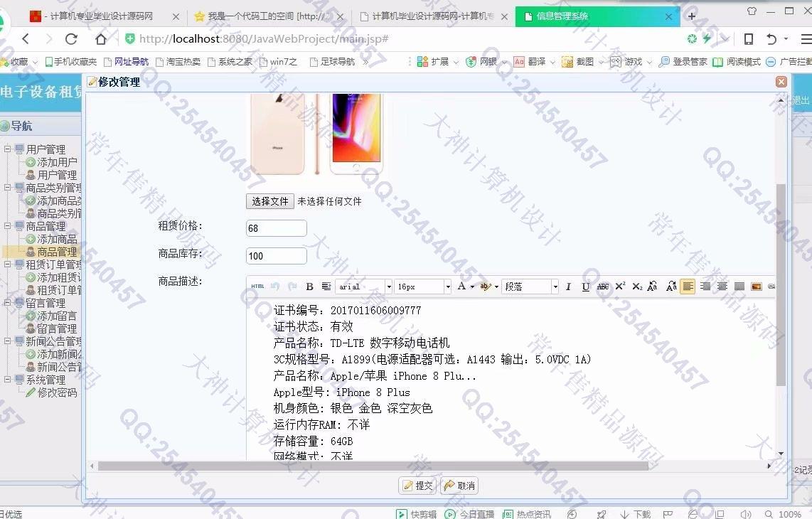Image resolution: width=812 pixels, height=519 pixels.
Task: Open 添加商品 in navigation tree
Action: click(56, 239)
